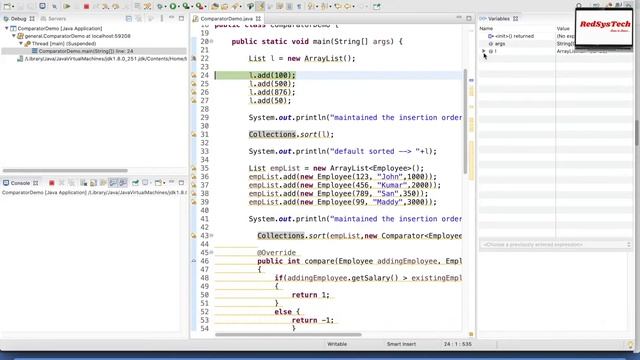Collapse the main method fold at line 20
Screen dimensions: 640x360
(x=211, y=41)
